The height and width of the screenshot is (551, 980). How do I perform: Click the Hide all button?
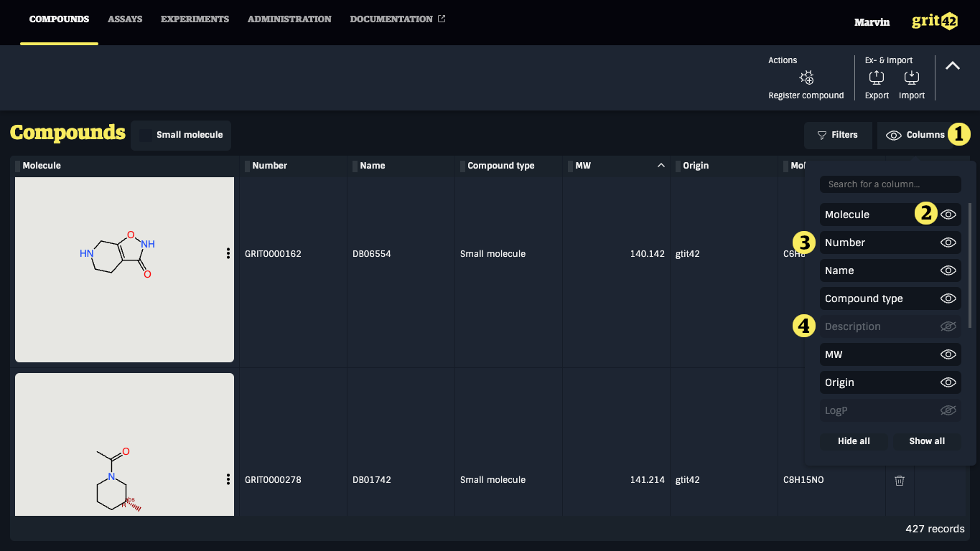coord(854,441)
